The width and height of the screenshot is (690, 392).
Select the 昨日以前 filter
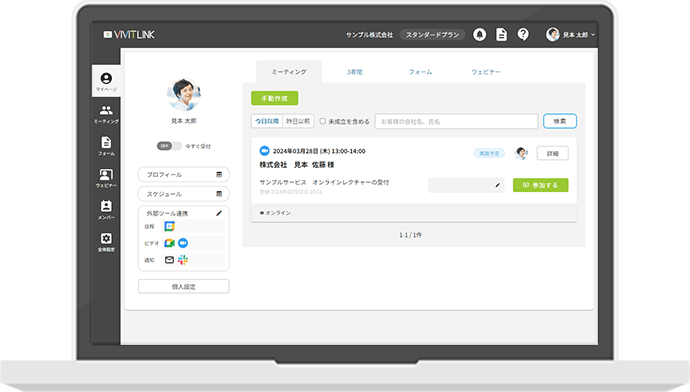pos(298,121)
